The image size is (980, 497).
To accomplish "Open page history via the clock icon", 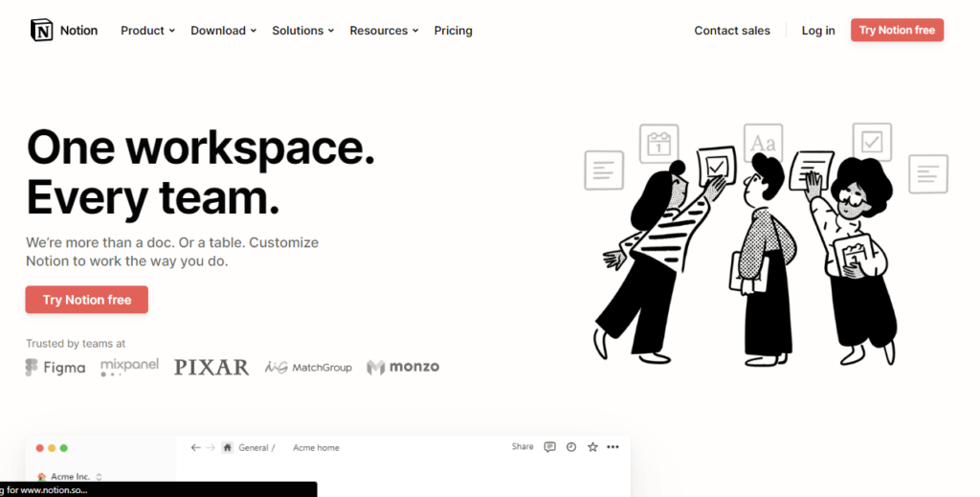I will point(571,447).
